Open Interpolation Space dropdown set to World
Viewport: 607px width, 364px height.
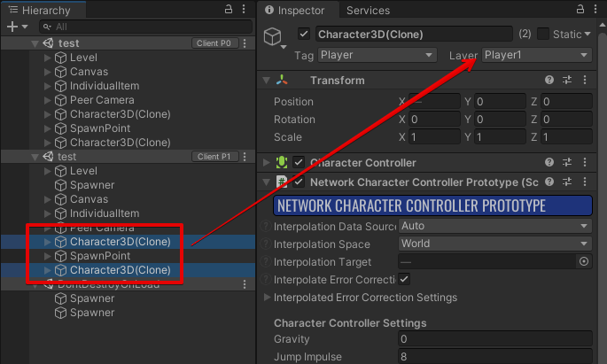pyautogui.click(x=495, y=244)
